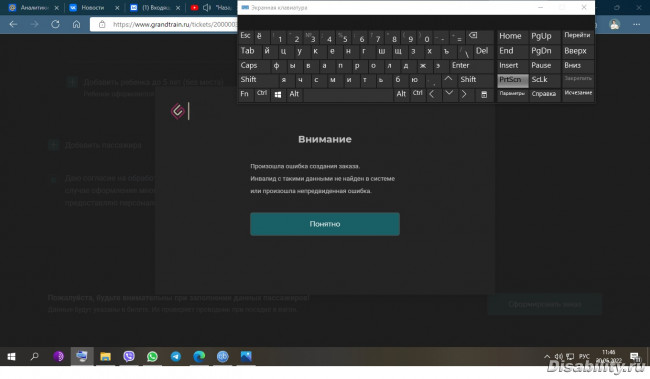Open Telegram from the taskbar
Screen dimensions: 650x379
point(176,356)
